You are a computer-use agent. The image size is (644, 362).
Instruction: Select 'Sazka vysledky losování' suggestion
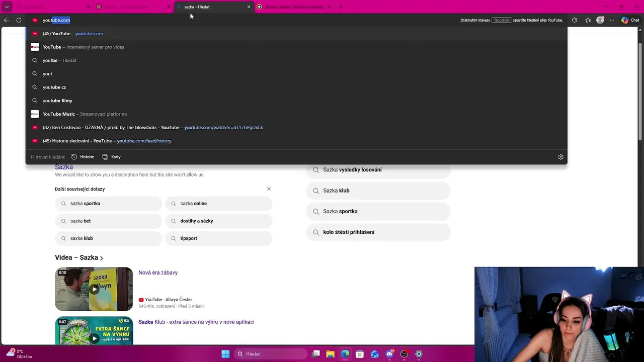point(378,170)
